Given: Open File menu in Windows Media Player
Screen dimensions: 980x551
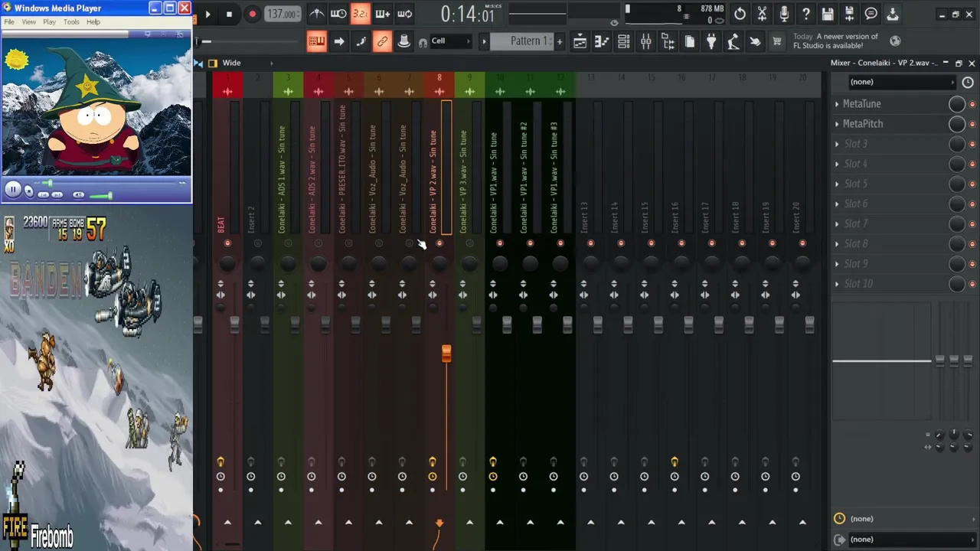Looking at the screenshot, I should [x=9, y=22].
